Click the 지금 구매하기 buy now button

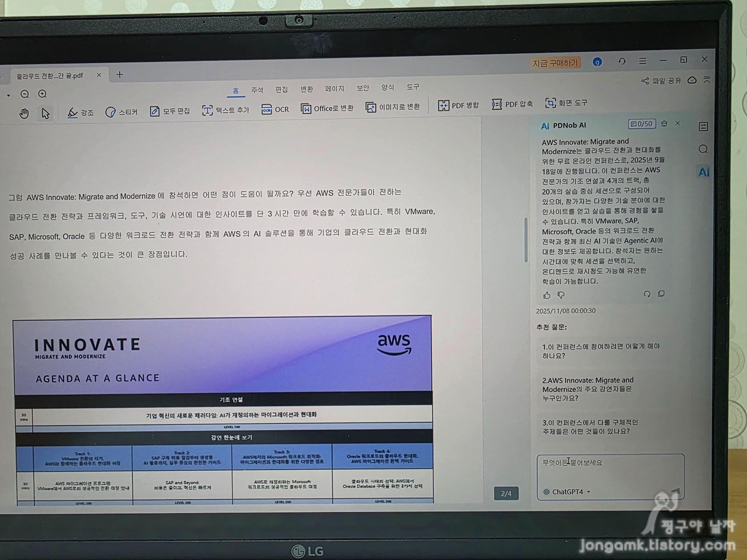pos(555,63)
